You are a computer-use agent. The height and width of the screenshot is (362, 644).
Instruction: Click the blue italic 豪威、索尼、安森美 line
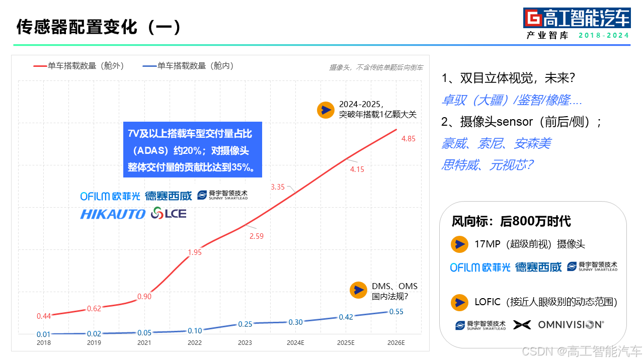tap(496, 143)
